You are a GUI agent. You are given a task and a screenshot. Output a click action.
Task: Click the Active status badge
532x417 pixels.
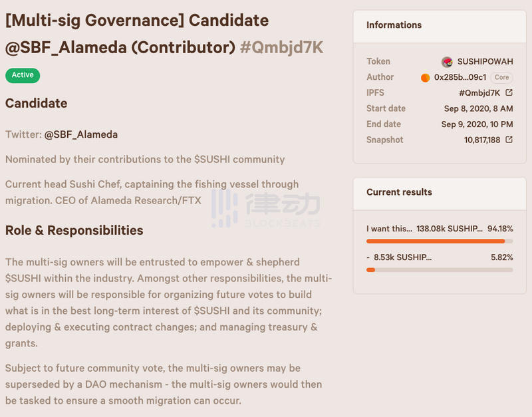[23, 75]
